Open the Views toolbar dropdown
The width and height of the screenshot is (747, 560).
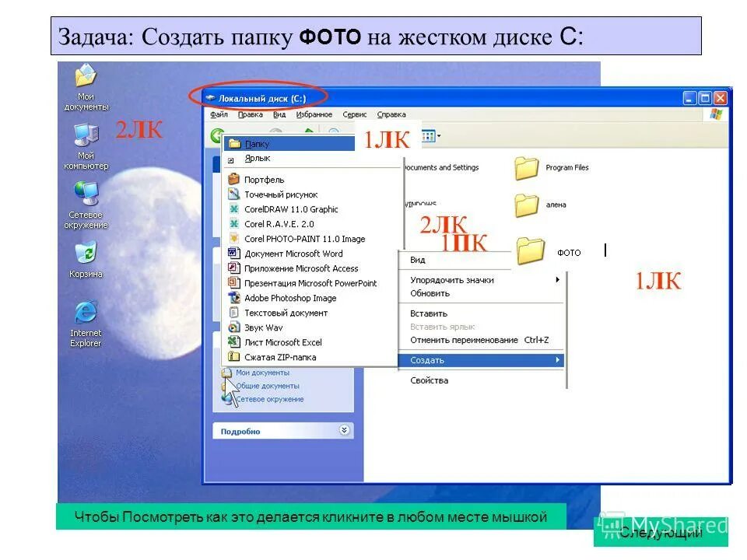431,137
